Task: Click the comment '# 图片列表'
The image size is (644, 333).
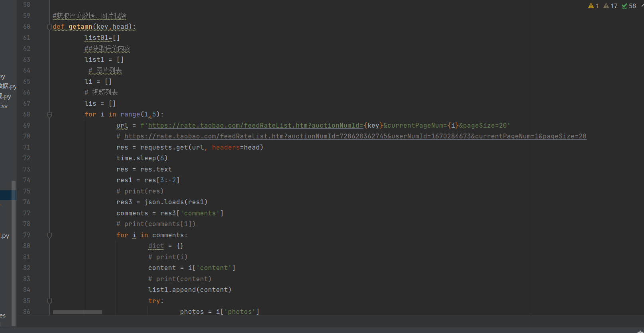Action: (105, 71)
